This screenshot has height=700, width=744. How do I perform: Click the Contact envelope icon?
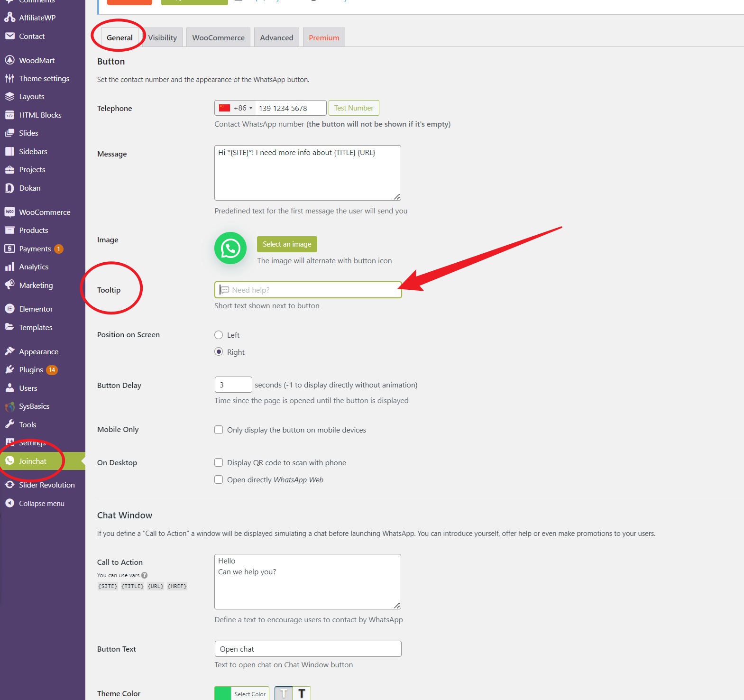[9, 36]
